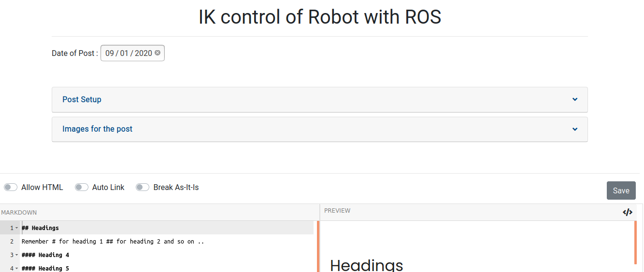This screenshot has width=644, height=272.
Task: Expand the Images for the post chevron
Action: 575,129
